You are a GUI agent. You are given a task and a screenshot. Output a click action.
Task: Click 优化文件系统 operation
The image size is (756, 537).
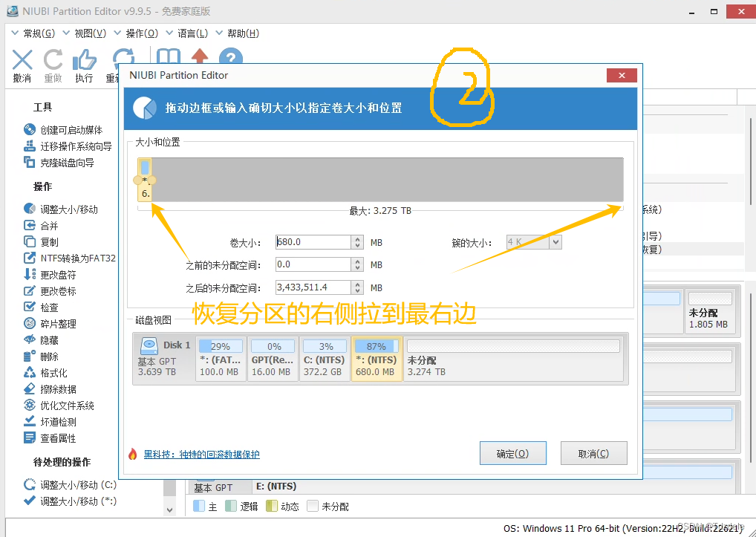[59, 406]
